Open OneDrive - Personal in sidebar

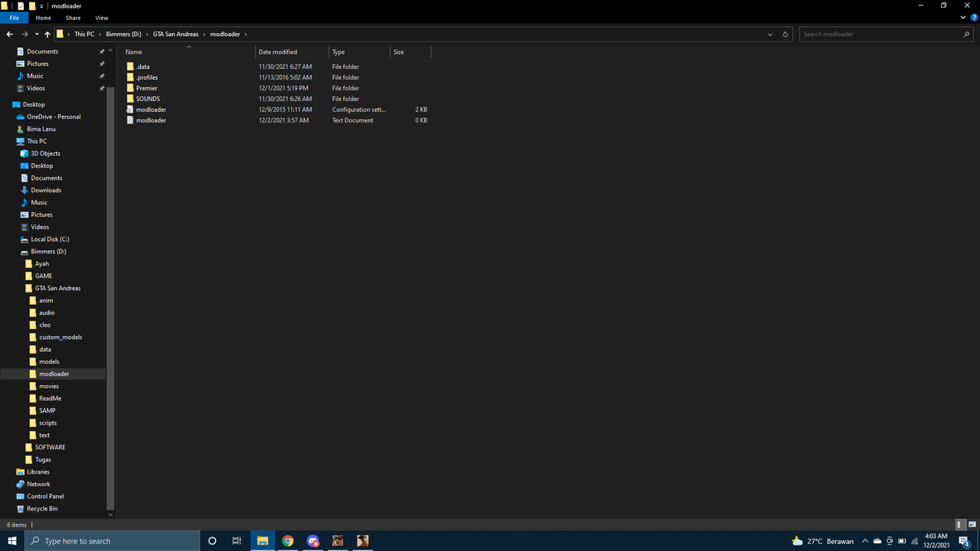54,116
